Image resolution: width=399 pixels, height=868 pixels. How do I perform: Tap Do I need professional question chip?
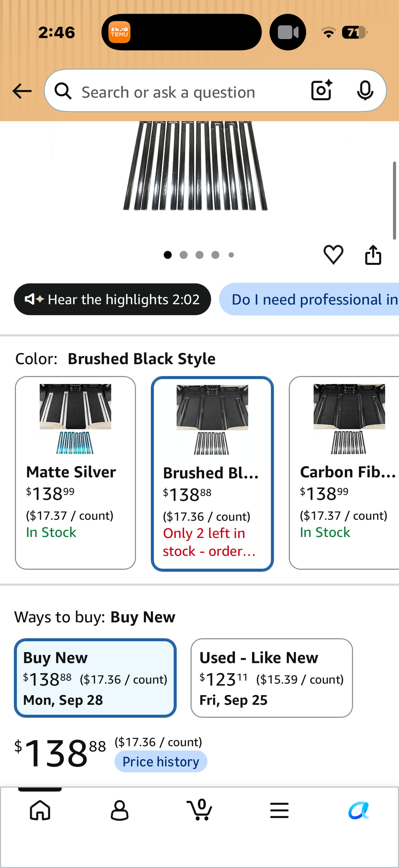click(x=309, y=299)
